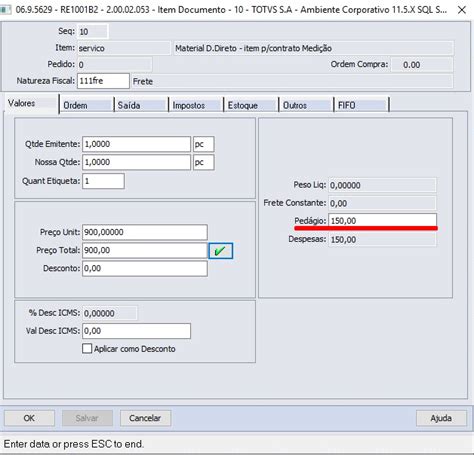Open the Ordem tab
This screenshot has width=474, height=455.
point(86,105)
